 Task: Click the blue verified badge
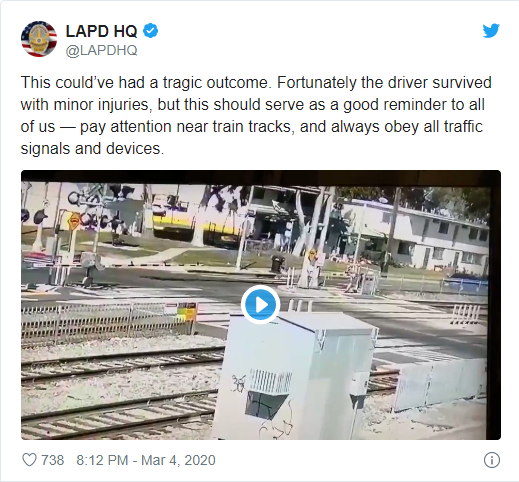[151, 31]
